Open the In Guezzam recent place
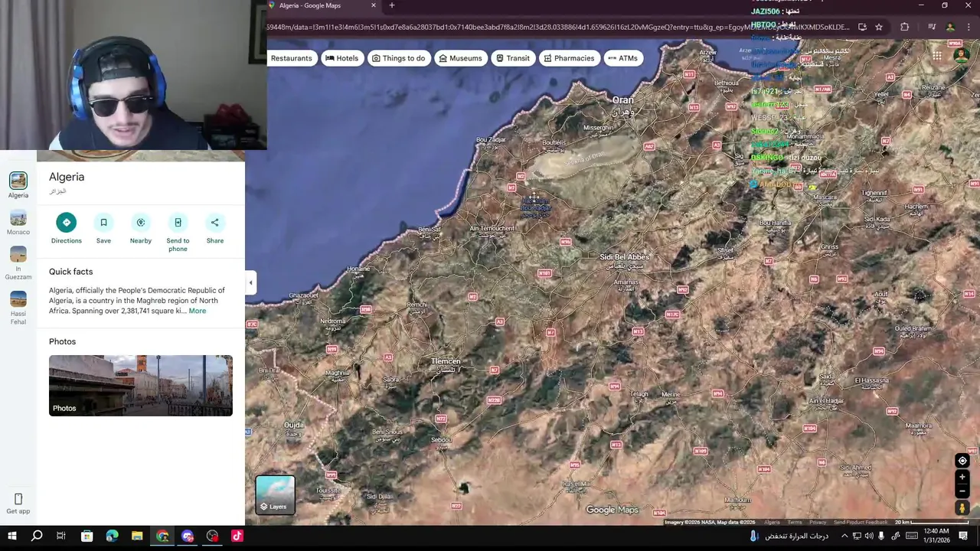The width and height of the screenshot is (980, 551). 18,263
